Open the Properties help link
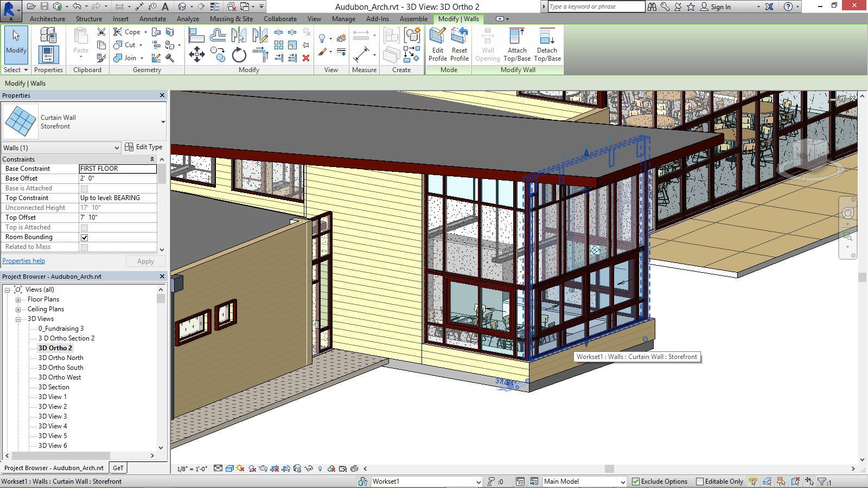Viewport: 868px width, 488px height. coord(24,261)
